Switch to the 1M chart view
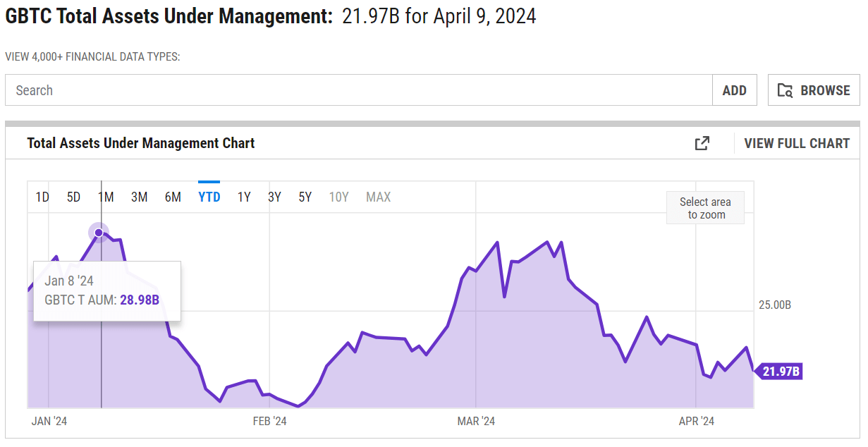The image size is (868, 447). click(106, 197)
